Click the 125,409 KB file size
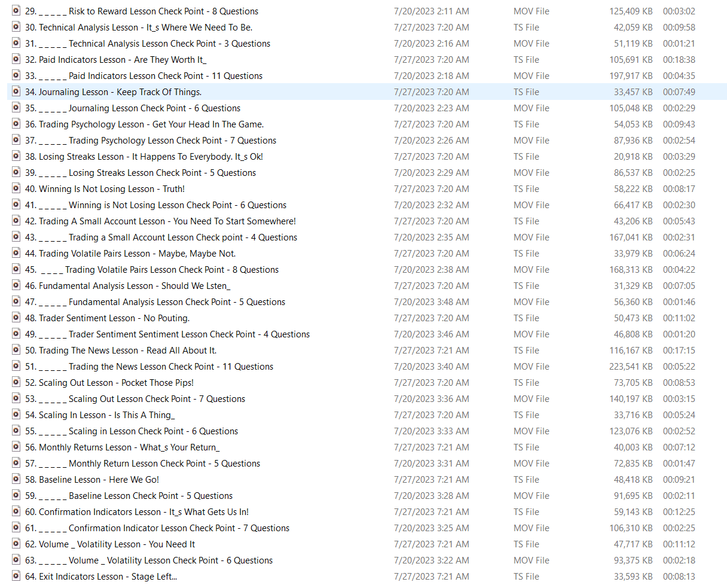Screen dimensions: 727x588 tap(631, 11)
